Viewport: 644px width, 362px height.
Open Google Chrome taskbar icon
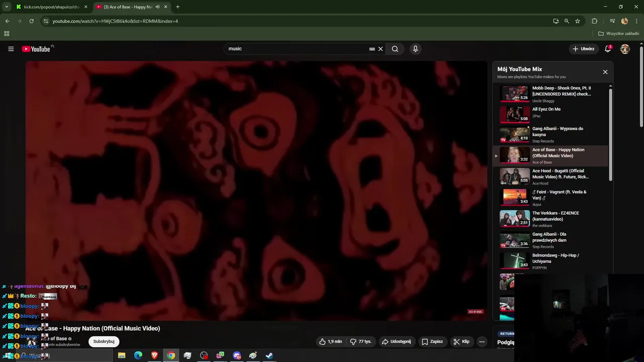coord(171,355)
